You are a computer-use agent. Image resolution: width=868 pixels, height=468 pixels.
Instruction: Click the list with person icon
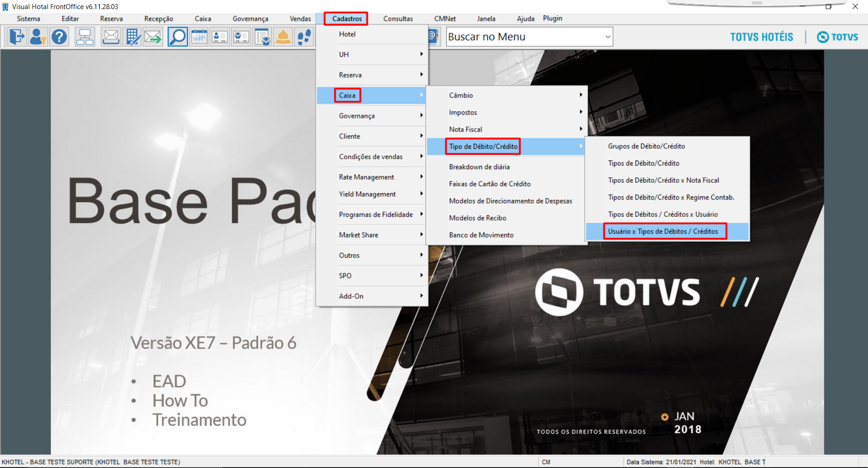[x=262, y=37]
